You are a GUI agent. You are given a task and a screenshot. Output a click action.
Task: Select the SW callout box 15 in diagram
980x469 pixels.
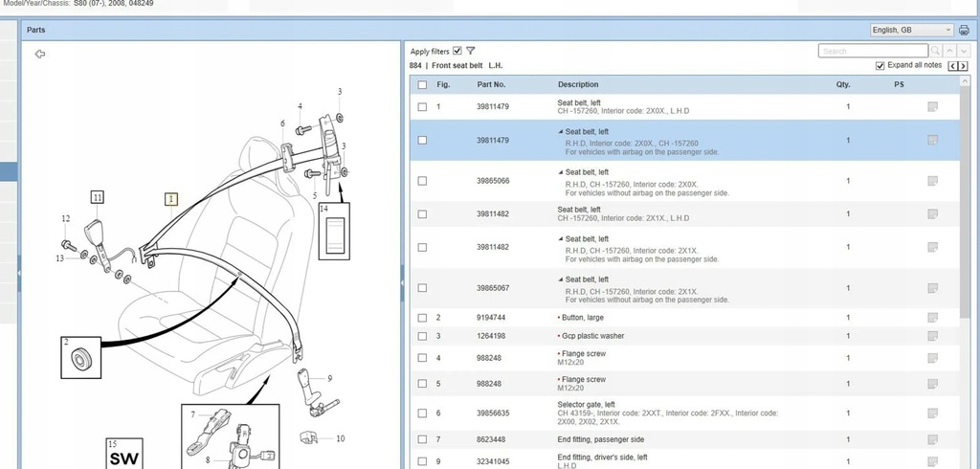(123, 455)
